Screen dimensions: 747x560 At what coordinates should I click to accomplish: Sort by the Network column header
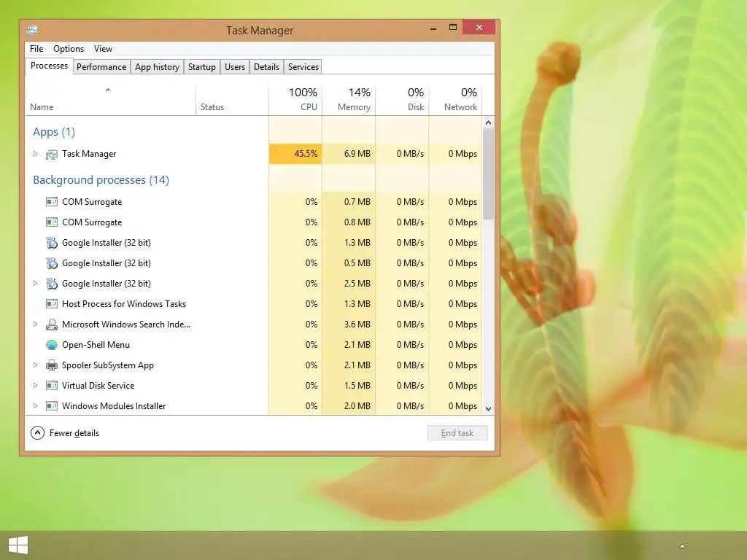(x=455, y=99)
